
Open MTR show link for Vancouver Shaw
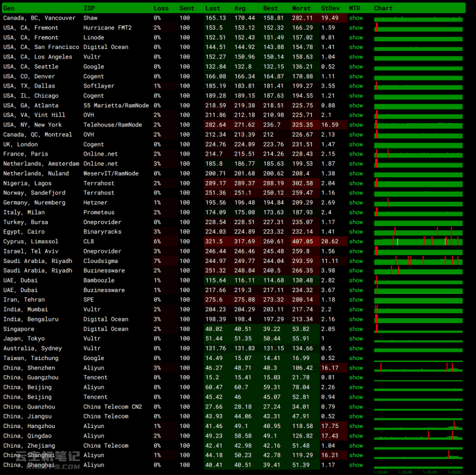(x=356, y=18)
